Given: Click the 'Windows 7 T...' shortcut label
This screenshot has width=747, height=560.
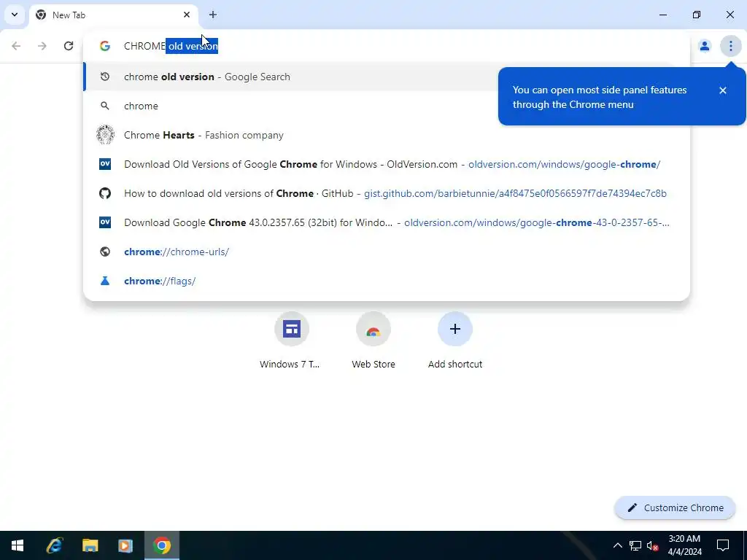Looking at the screenshot, I should click(290, 365).
